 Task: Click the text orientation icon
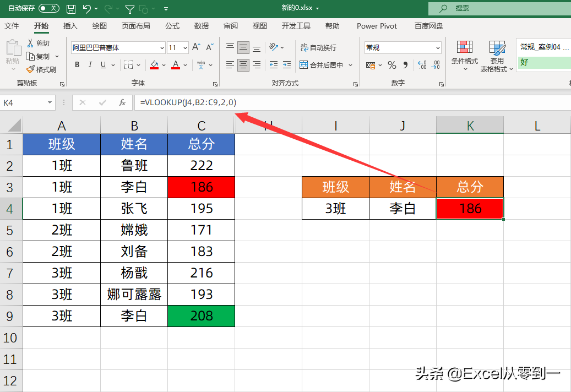[x=274, y=47]
